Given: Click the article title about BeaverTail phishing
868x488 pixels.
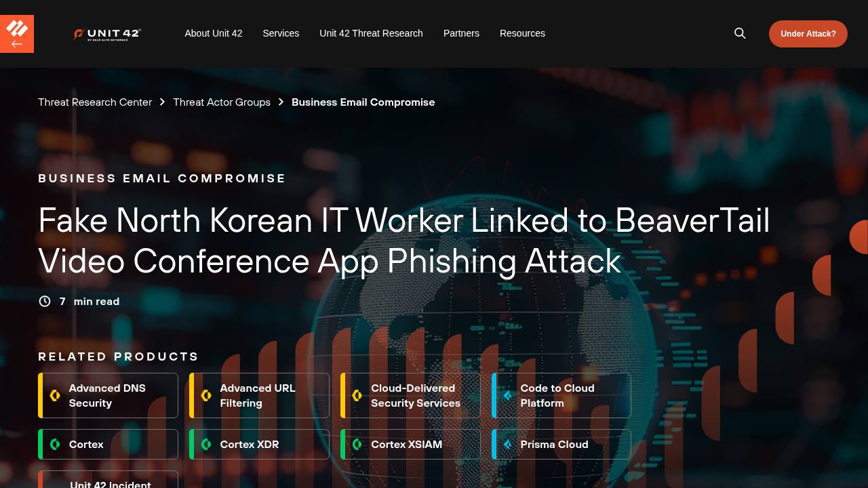Looking at the screenshot, I should click(404, 241).
